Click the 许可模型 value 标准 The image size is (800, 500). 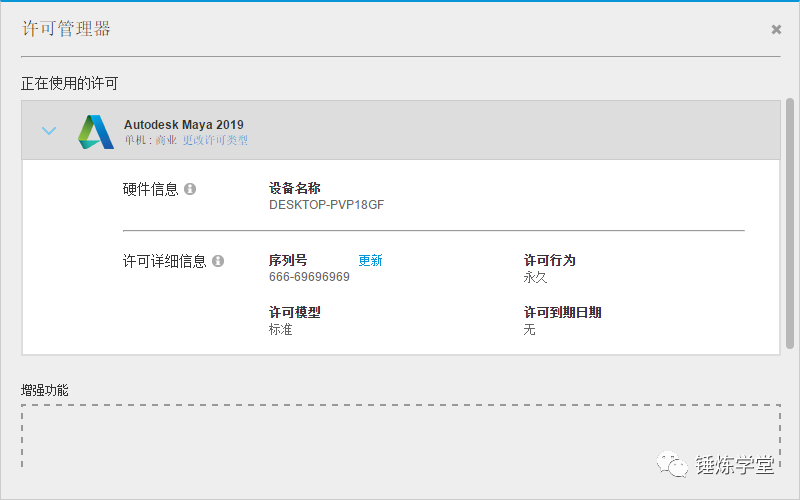click(280, 329)
